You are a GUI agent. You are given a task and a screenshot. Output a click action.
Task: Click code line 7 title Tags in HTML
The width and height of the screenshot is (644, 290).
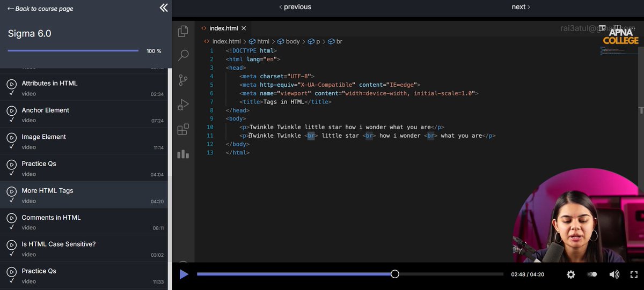coord(286,102)
